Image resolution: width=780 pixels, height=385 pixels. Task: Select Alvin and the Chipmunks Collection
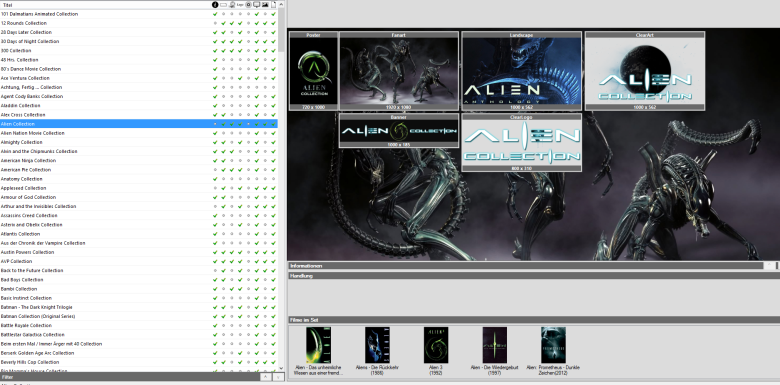[139, 151]
